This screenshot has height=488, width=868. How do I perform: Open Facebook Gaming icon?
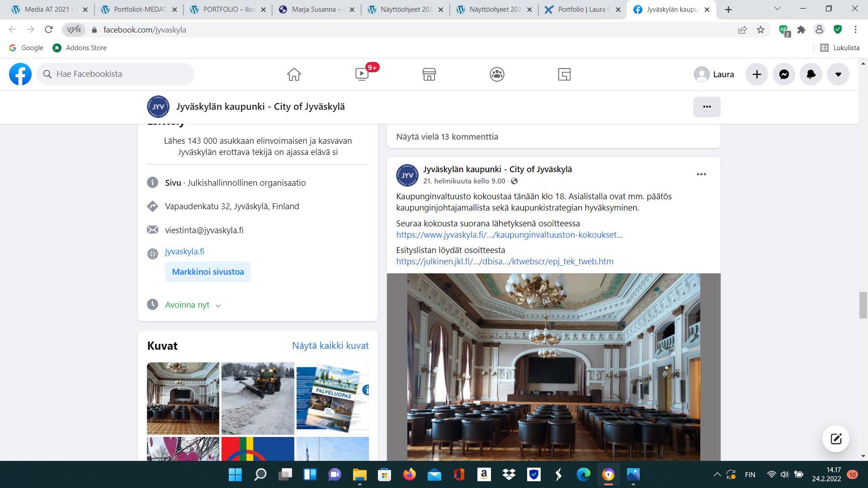[x=565, y=74]
